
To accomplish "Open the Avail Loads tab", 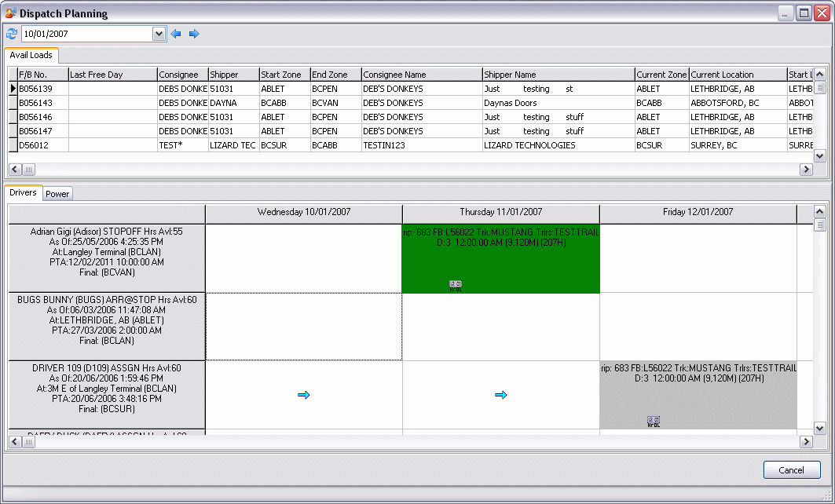I will coord(31,55).
